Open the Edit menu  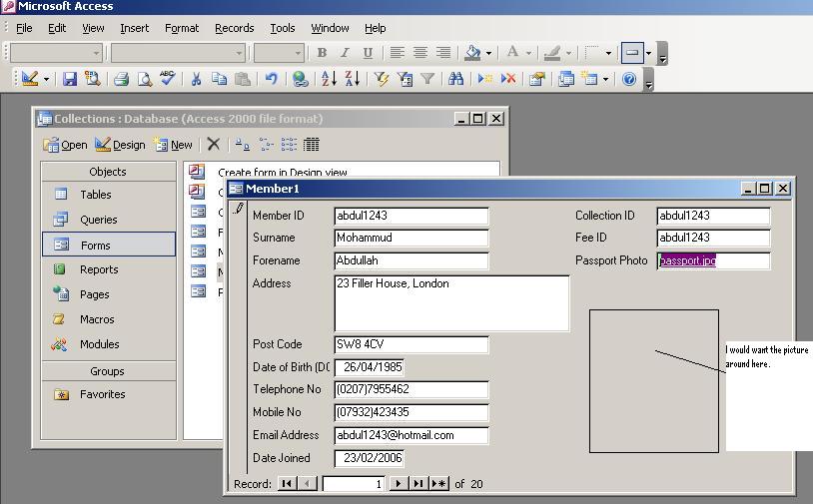pyautogui.click(x=57, y=28)
